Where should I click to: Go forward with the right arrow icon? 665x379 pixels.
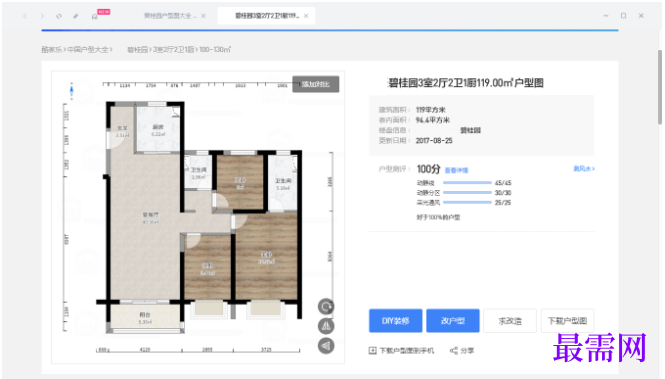click(42, 16)
